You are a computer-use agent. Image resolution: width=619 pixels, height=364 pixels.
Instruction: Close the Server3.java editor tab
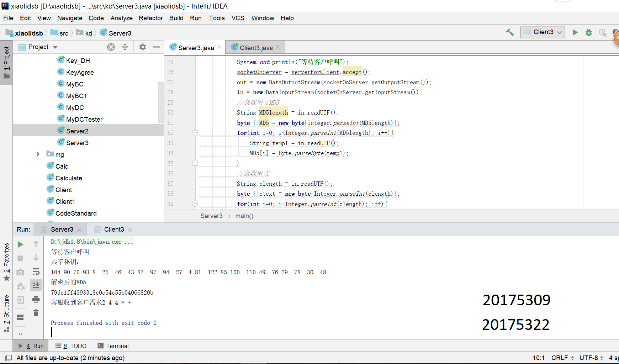(x=219, y=47)
